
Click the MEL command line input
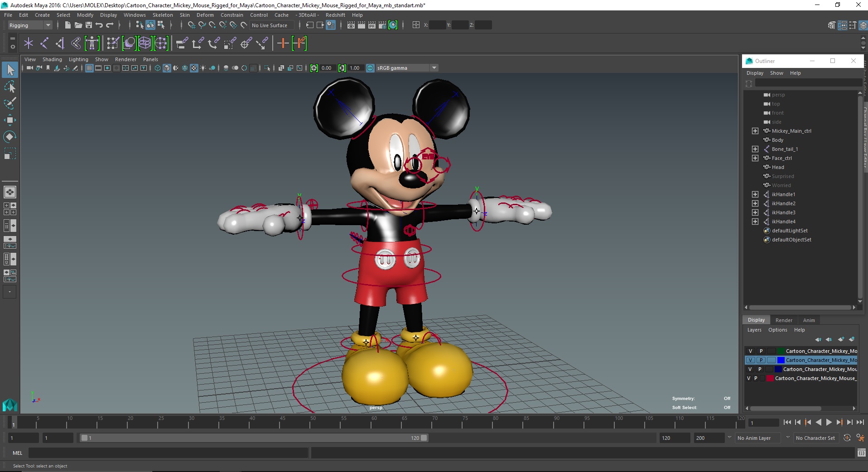(168, 453)
